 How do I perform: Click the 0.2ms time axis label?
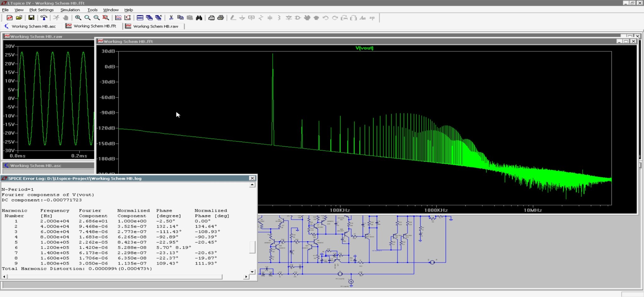[79, 156]
